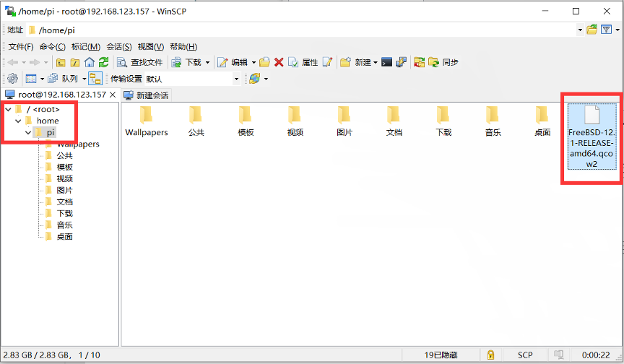The image size is (624, 364).
Task: Open Properties (属性) of selected file
Action: tap(303, 62)
